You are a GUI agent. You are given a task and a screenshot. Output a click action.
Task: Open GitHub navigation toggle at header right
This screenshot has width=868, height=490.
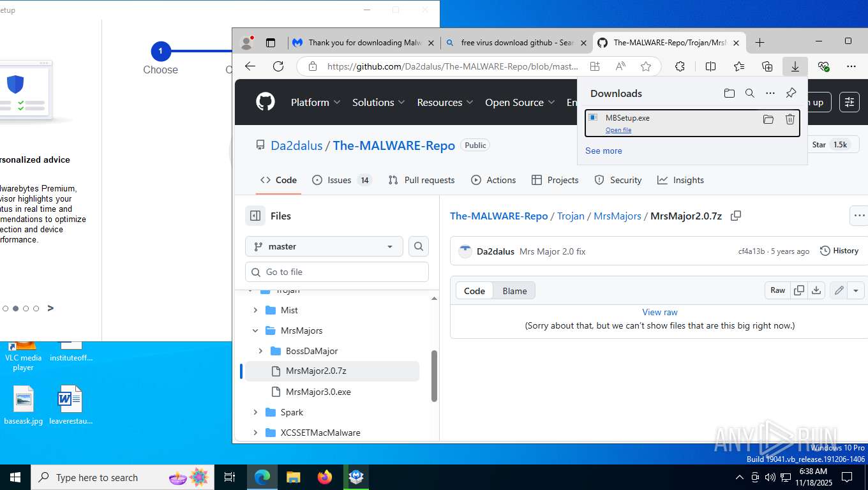click(849, 102)
